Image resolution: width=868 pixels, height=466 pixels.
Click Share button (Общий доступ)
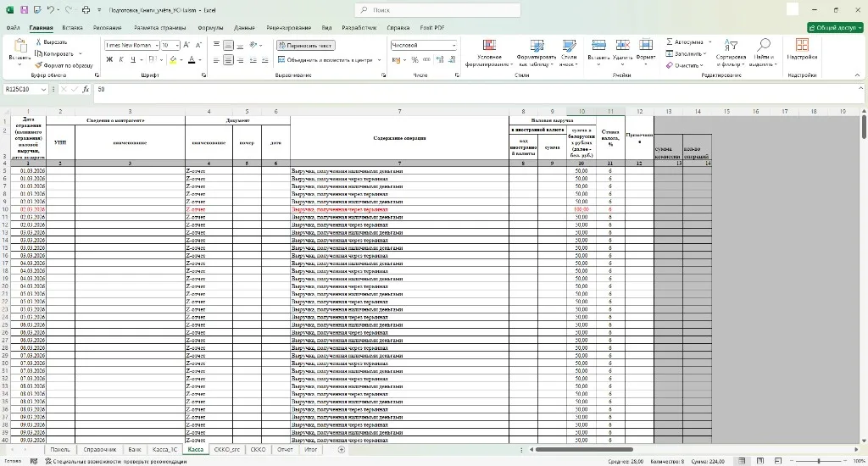pyautogui.click(x=835, y=28)
